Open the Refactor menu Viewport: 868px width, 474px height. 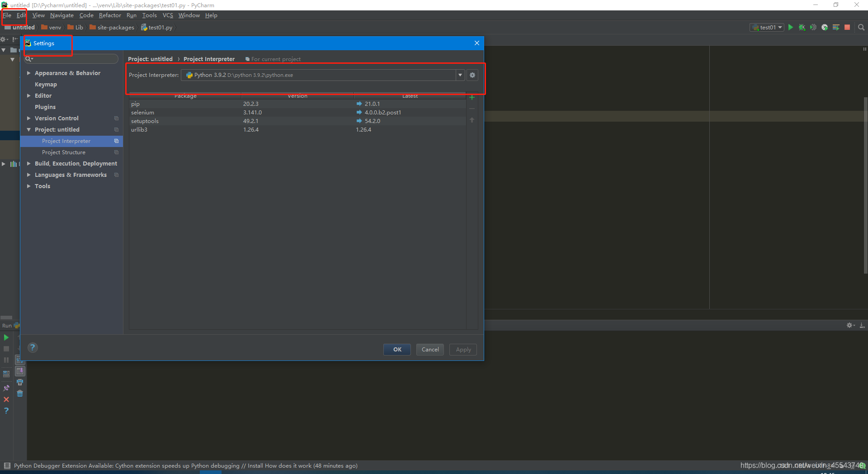pyautogui.click(x=110, y=15)
